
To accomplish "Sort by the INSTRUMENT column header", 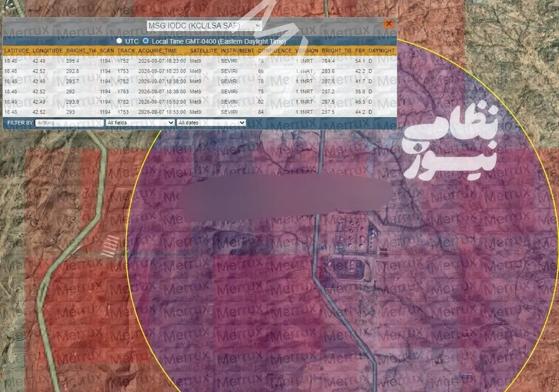I will [x=238, y=50].
